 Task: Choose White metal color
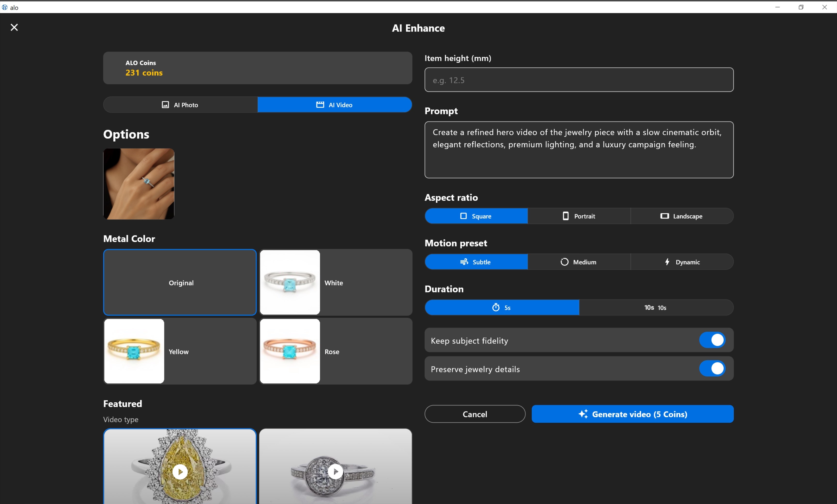(336, 283)
